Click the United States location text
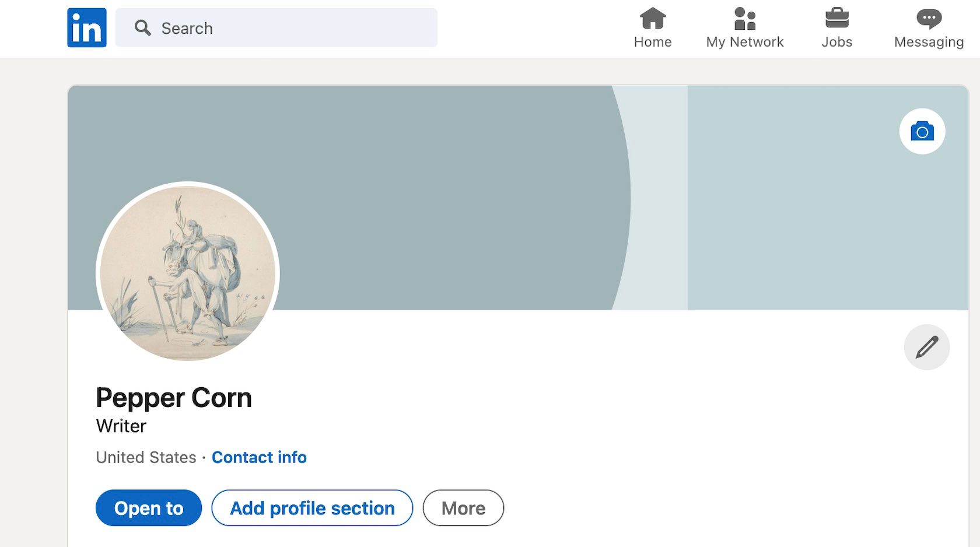This screenshot has height=547, width=980. pyautogui.click(x=145, y=457)
